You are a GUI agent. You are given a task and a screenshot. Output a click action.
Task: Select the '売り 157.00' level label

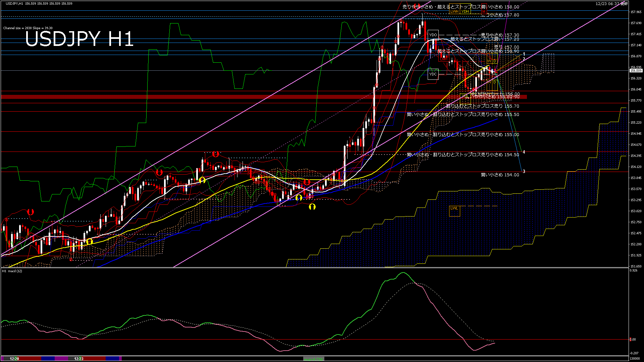(x=506, y=47)
